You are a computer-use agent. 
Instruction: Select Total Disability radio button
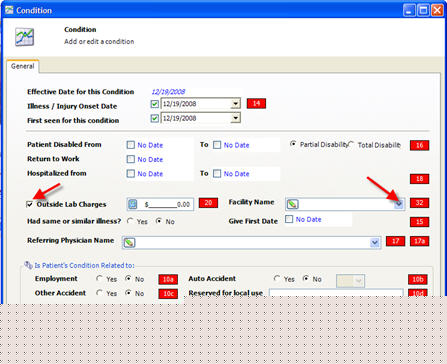click(351, 144)
